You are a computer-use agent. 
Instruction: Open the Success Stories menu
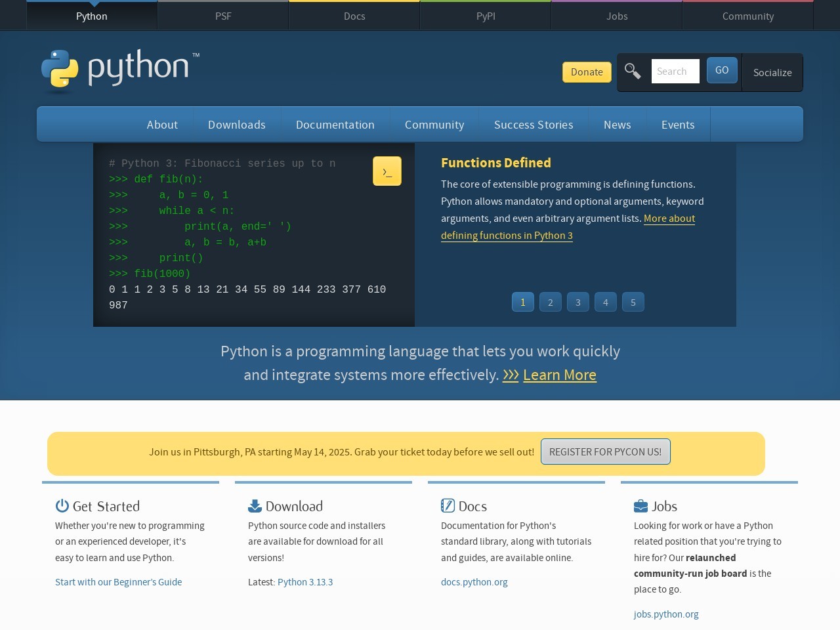pyautogui.click(x=534, y=125)
